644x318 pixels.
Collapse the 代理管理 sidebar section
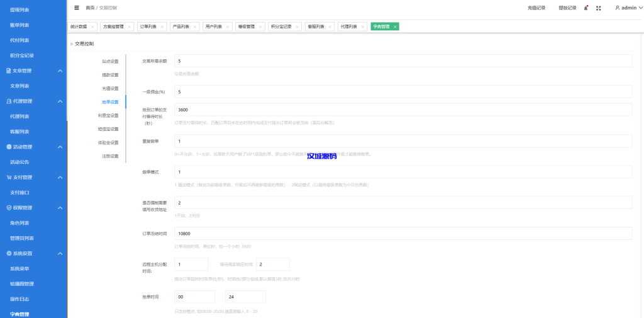pos(60,101)
